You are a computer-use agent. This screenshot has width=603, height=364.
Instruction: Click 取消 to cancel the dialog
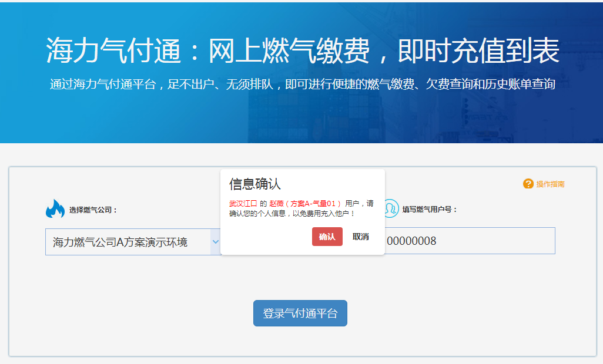pos(361,237)
